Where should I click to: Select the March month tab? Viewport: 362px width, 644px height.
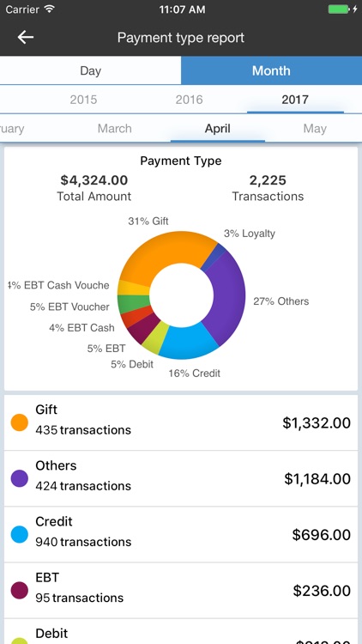114,129
